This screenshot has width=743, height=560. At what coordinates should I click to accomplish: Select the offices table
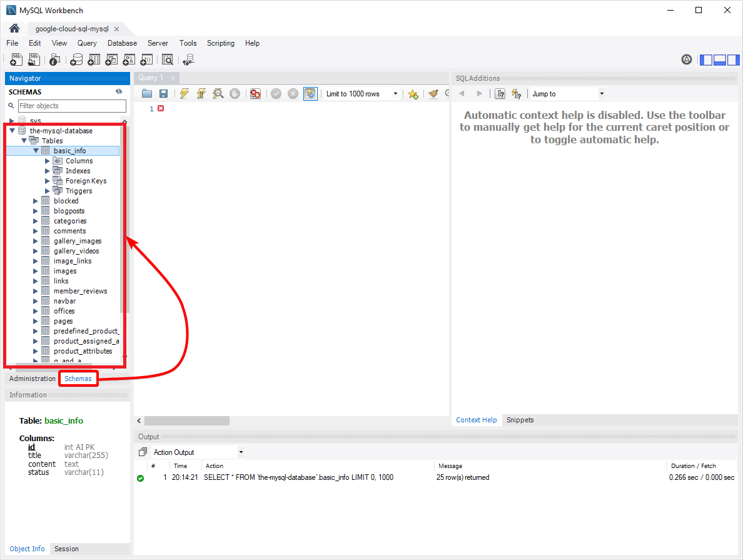[x=64, y=311]
